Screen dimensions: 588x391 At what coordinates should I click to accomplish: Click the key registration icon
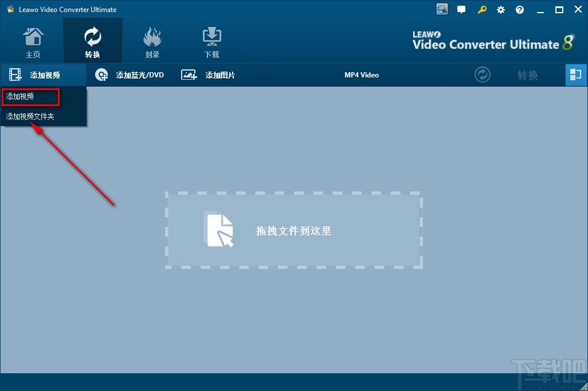pyautogui.click(x=481, y=9)
